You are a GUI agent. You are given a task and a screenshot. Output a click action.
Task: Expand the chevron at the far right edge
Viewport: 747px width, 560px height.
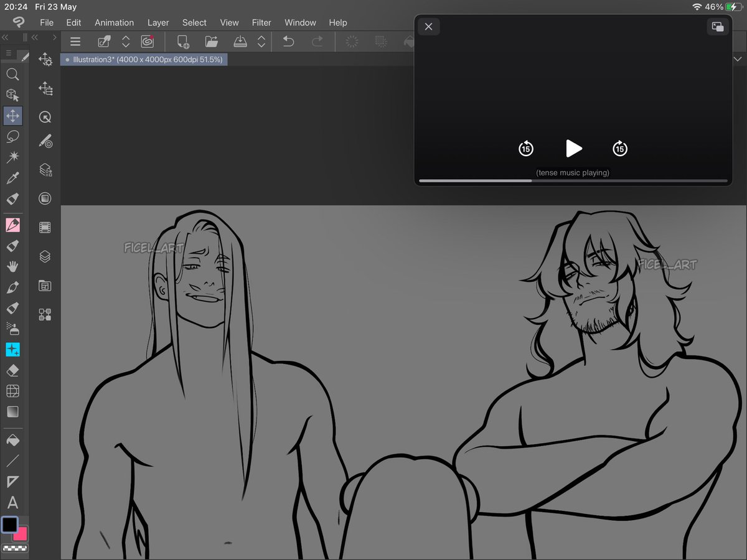737,59
